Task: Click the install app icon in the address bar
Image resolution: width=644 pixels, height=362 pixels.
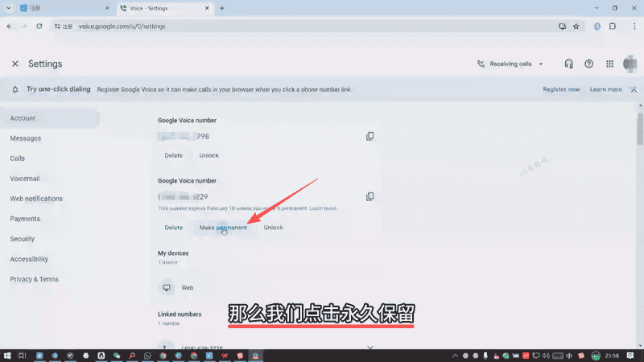Action: [562, 27]
